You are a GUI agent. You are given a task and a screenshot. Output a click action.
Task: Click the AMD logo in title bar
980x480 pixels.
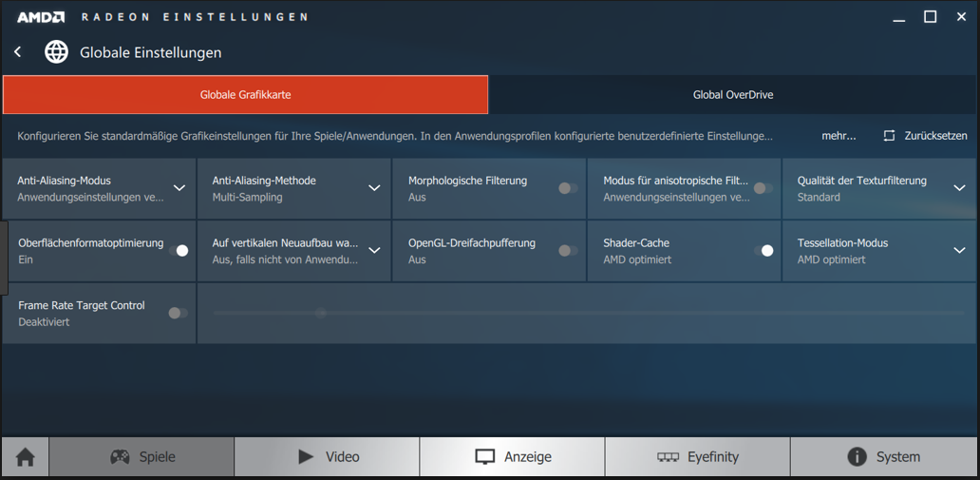pyautogui.click(x=41, y=17)
